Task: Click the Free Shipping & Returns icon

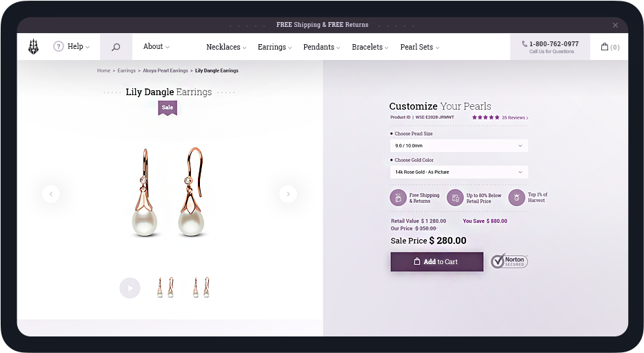Action: (398, 198)
